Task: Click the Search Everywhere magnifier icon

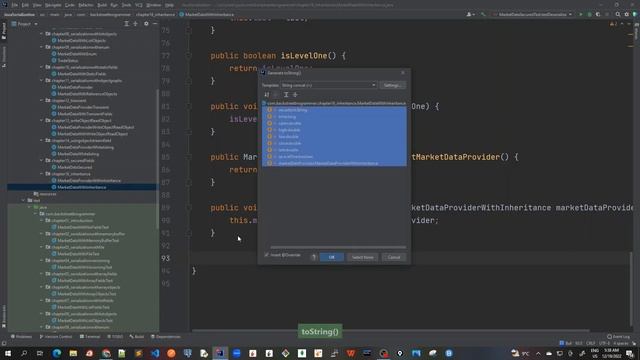Action: coord(618,14)
